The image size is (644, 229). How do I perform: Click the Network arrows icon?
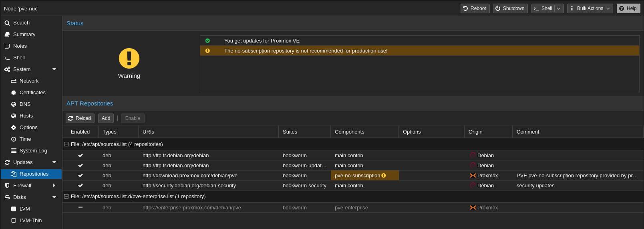coord(14,81)
